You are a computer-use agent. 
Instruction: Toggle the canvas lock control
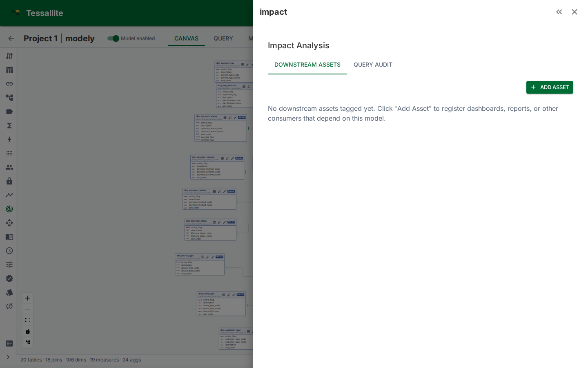point(28,331)
